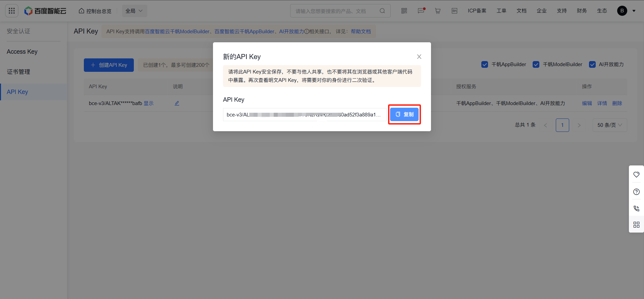This screenshot has width=644, height=299.
Task: Toggle AI开放能力 filter checkbox
Action: click(592, 64)
